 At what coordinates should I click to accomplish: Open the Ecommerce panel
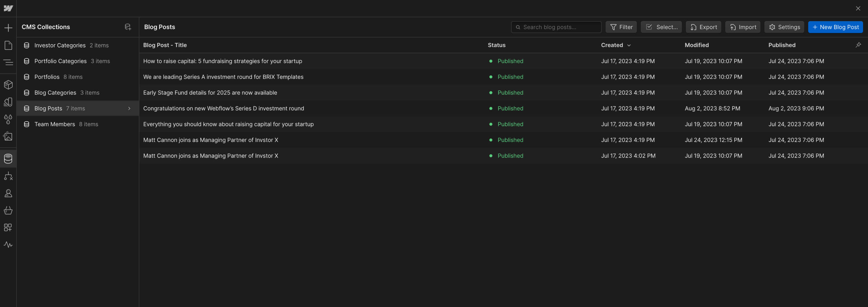coord(8,210)
